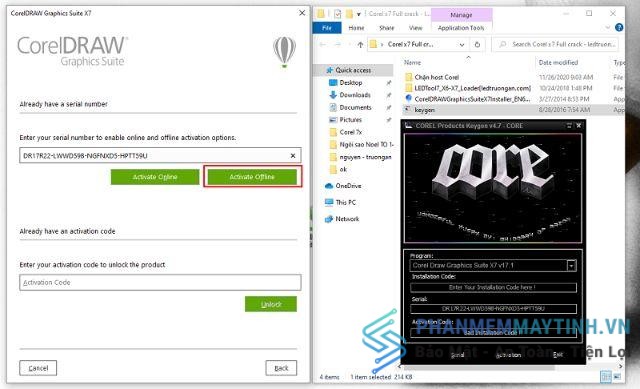
Task: Click the Unlock button
Action: pos(271,304)
